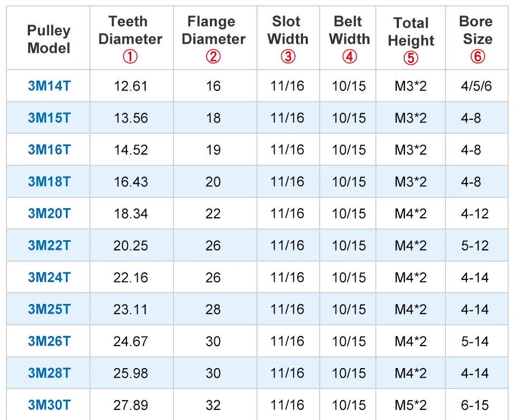Click the circled number 4 icon
Image resolution: width=514 pixels, height=420 pixels.
click(x=349, y=57)
